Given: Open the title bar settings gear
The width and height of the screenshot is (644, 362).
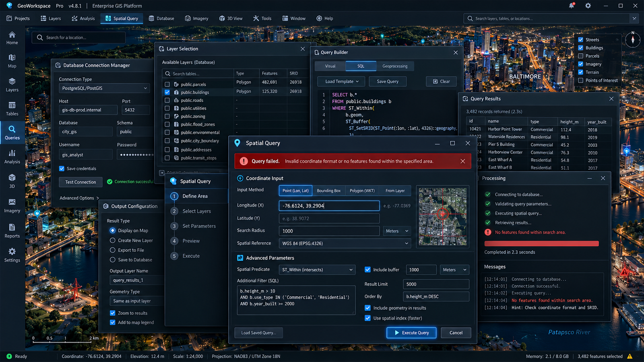Looking at the screenshot, I should click(x=588, y=6).
